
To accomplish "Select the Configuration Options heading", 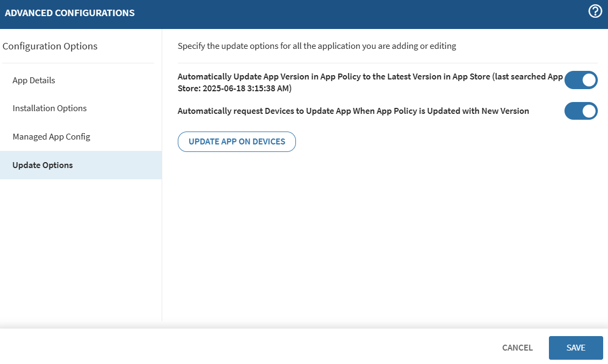I will (x=50, y=46).
